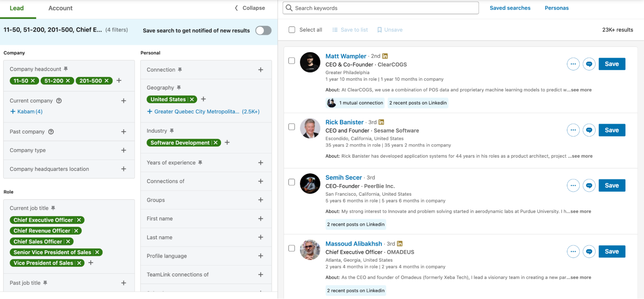This screenshot has width=644, height=299.
Task: Open more options for Rick Banister
Action: [x=573, y=130]
